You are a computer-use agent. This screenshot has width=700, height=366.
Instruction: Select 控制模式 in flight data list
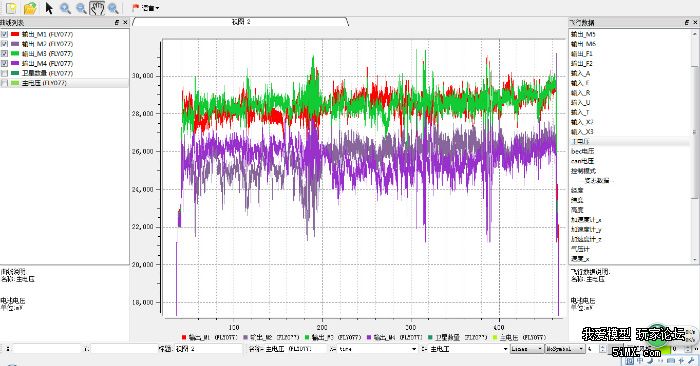583,171
